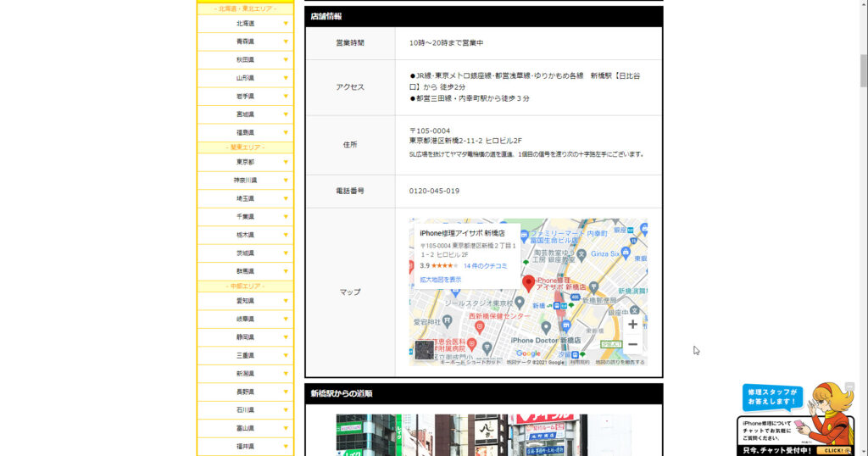Click the phone number 0120-045-019
Image resolution: width=868 pixels, height=456 pixels.
point(434,191)
